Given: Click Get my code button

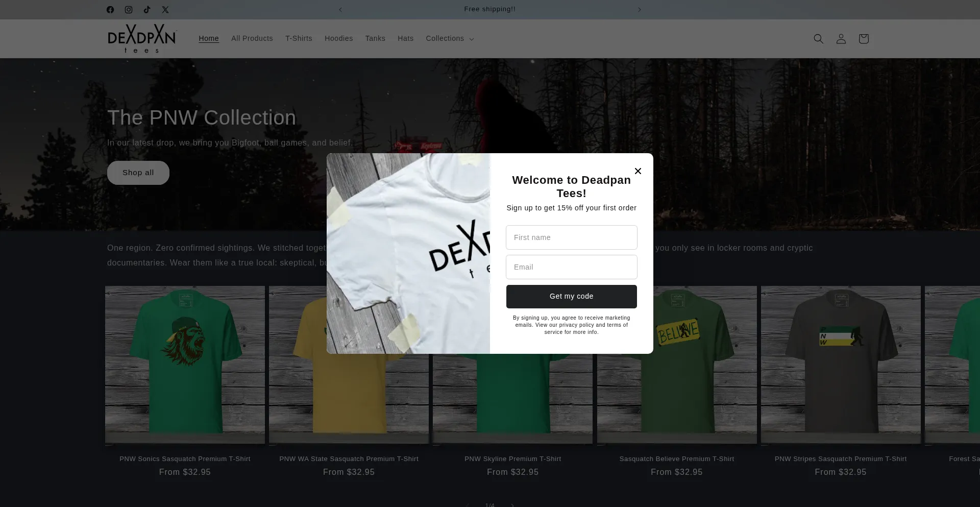Looking at the screenshot, I should 572,297.
